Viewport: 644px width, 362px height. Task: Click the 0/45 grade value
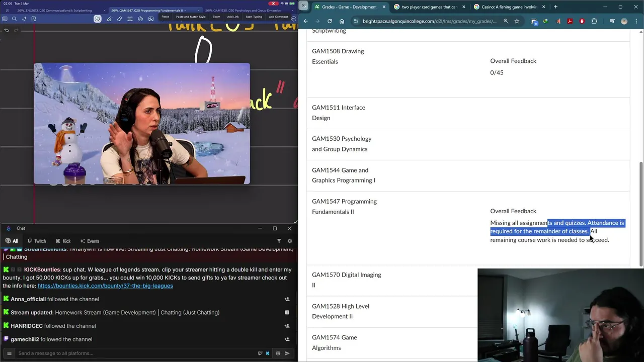(497, 72)
